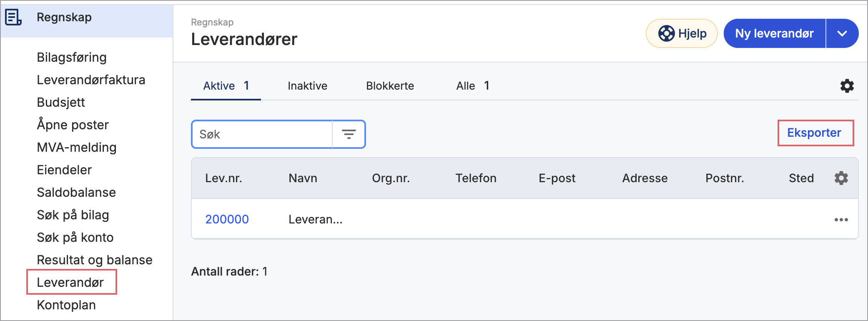Click the Postnr. column header

pos(725,178)
